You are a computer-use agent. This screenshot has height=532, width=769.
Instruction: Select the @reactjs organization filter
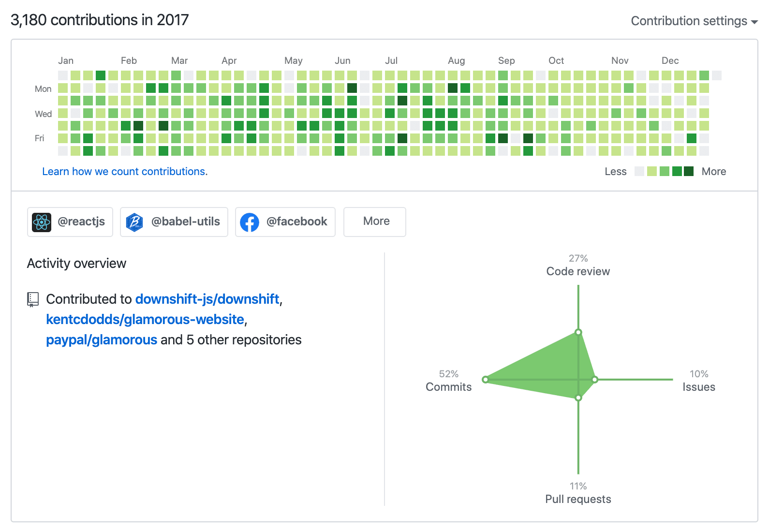click(x=70, y=222)
